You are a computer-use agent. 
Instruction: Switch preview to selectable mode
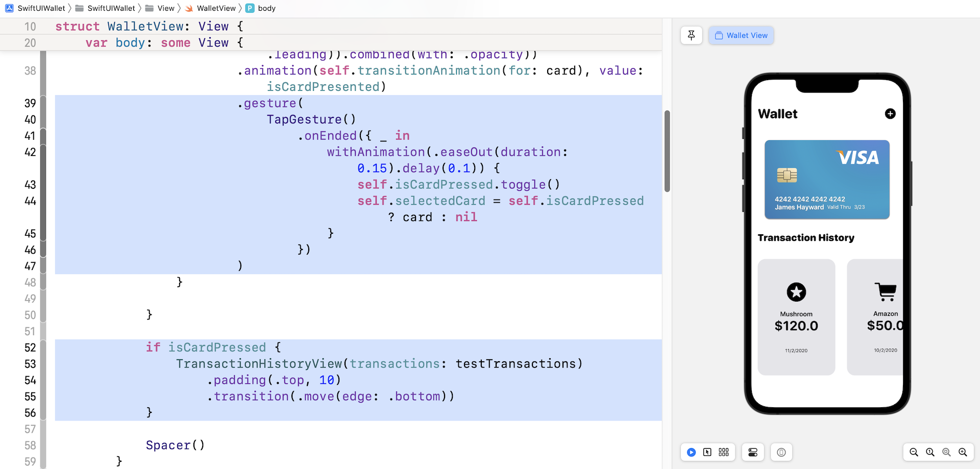coord(707,452)
